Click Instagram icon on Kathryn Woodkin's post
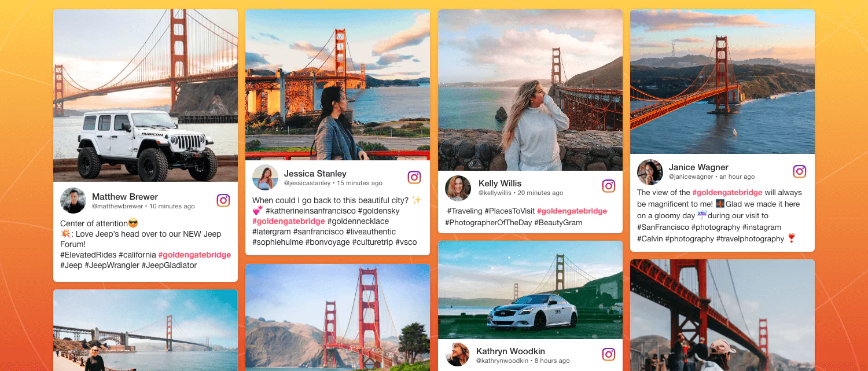The image size is (868, 371). (x=608, y=354)
